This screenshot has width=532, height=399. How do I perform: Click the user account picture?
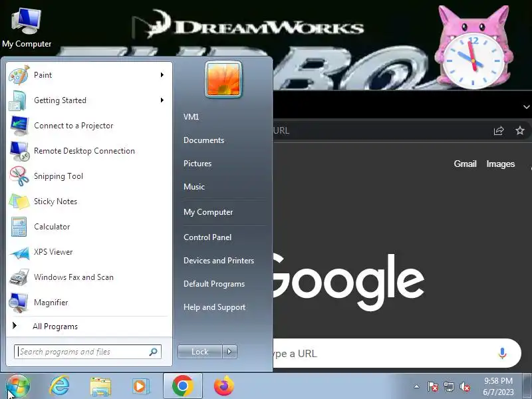point(223,80)
